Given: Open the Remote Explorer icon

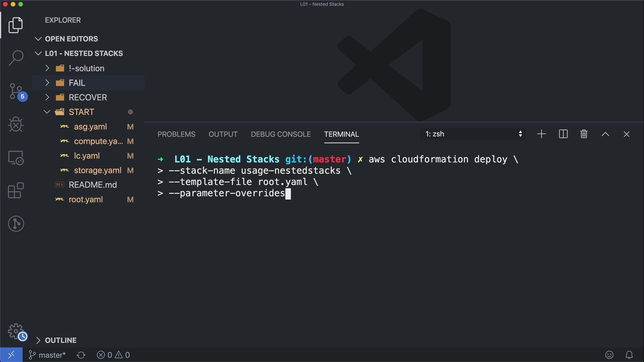Looking at the screenshot, I should 16,158.
